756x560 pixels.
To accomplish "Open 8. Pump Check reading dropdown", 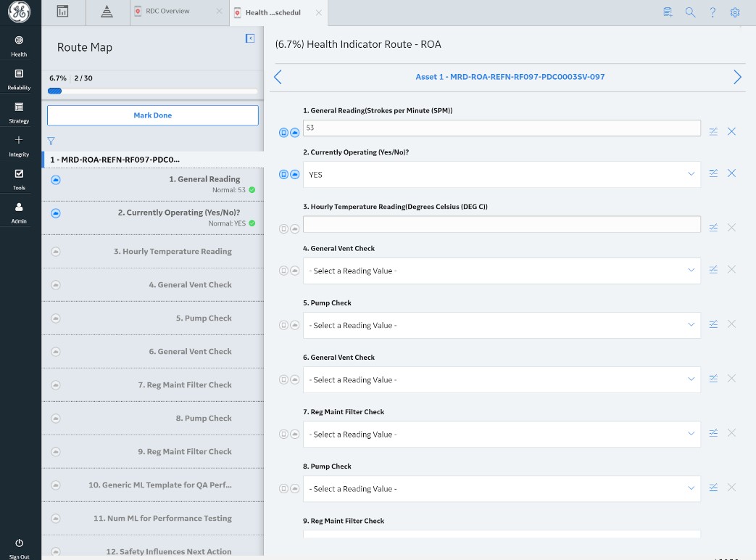I will tap(502, 489).
